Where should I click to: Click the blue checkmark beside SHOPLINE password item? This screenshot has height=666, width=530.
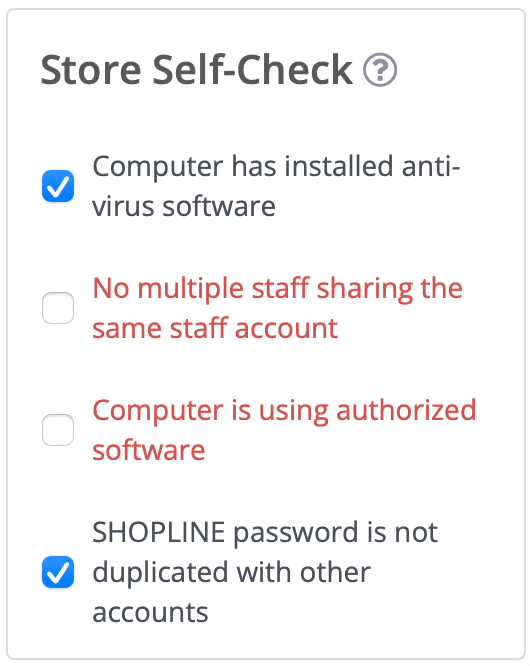58,572
